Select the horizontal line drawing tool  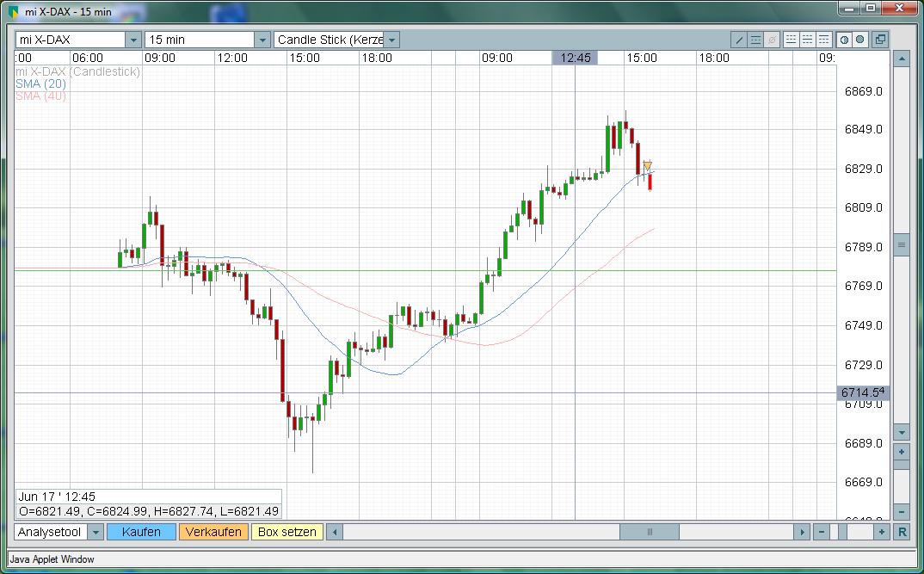pos(755,40)
